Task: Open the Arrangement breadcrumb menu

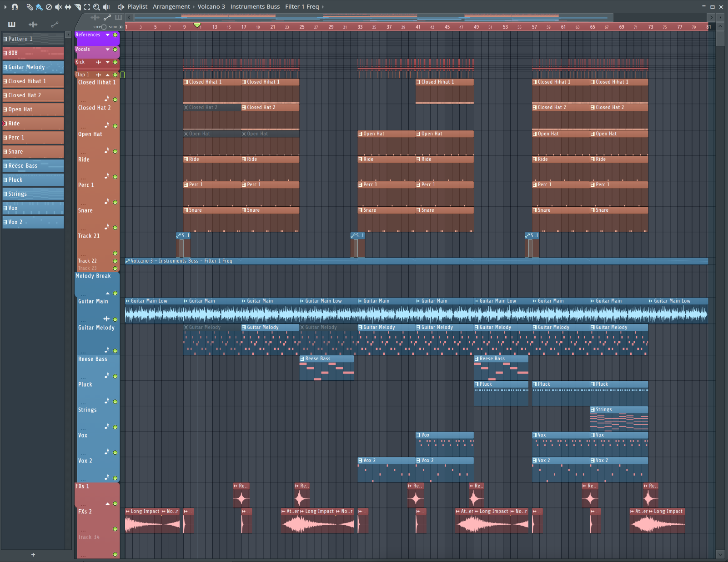Action: click(x=171, y=7)
